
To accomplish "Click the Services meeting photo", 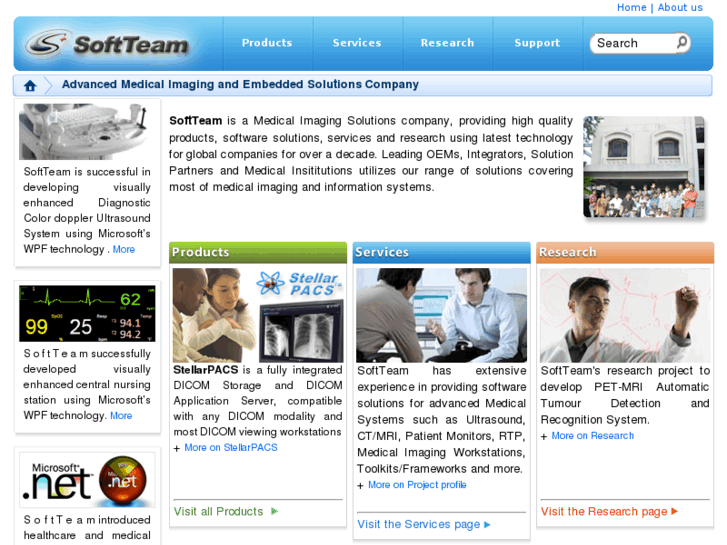I will tap(441, 315).
